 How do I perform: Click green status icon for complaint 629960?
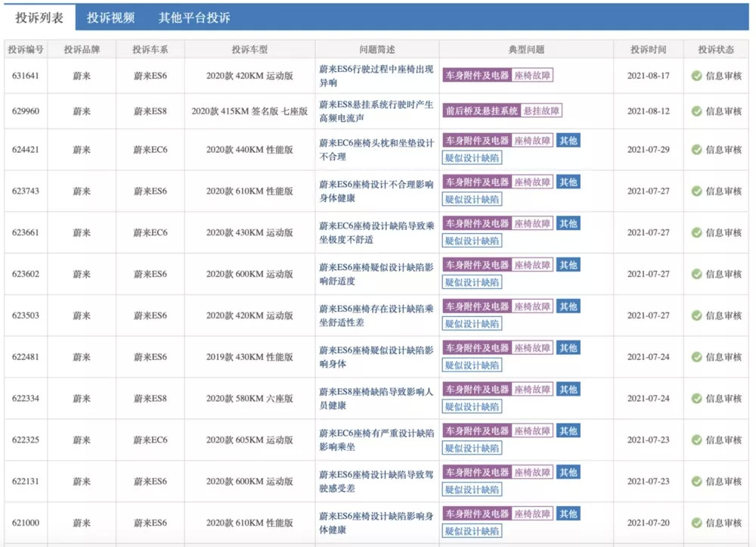(x=696, y=111)
